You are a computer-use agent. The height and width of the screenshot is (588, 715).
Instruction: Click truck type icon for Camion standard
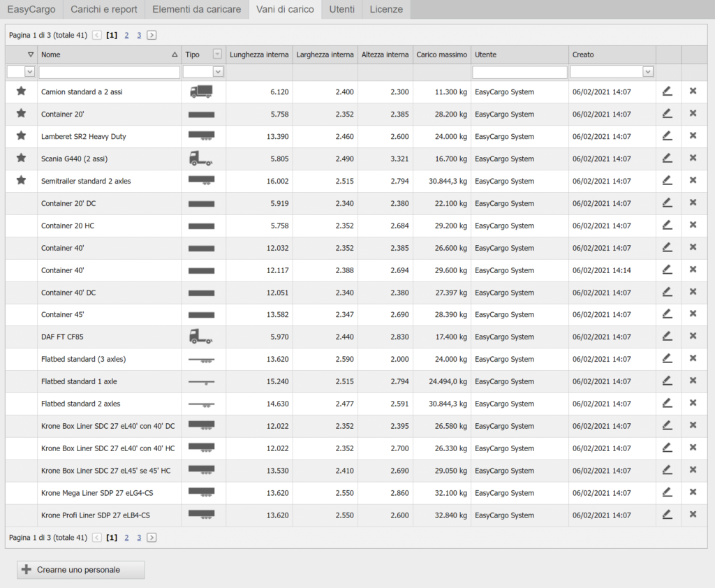tap(201, 91)
